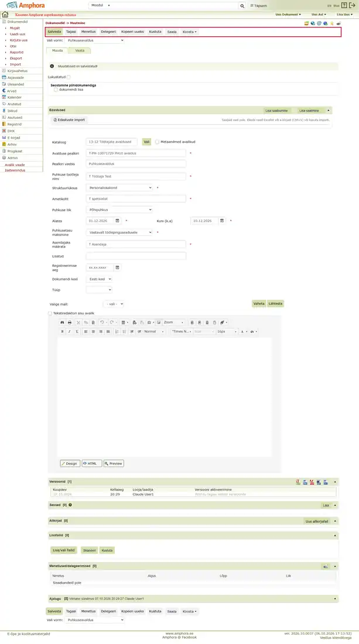Viewport: 359px width, 644px height.
Task: Open Kirjuta uus in sidebar
Action: coord(19,40)
